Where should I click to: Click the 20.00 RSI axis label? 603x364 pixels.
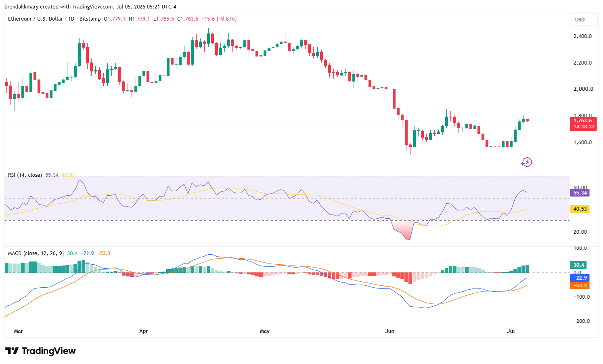coord(580,232)
